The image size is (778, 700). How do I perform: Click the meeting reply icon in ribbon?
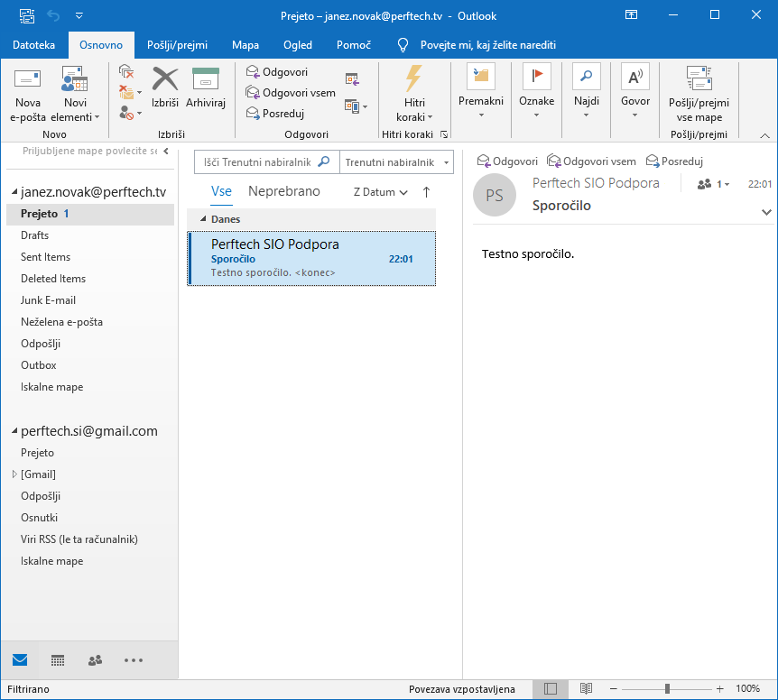point(352,78)
